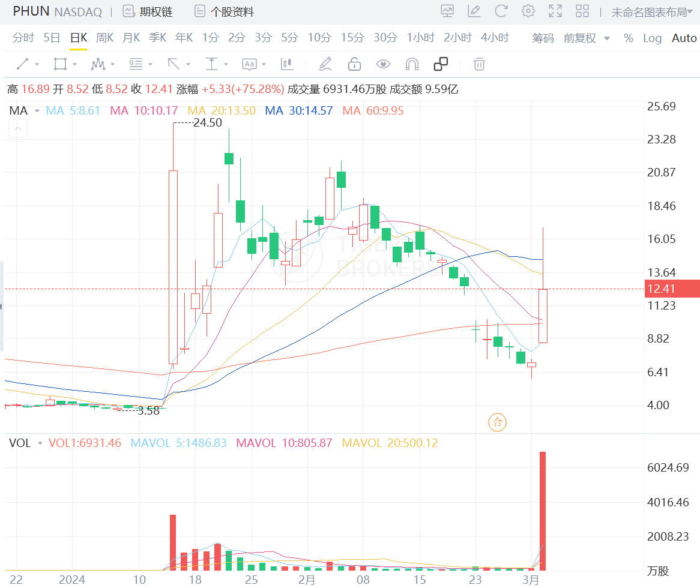Open the 前复权 adjustment dropdown
Viewport: 700px width, 588px height.
click(x=587, y=38)
